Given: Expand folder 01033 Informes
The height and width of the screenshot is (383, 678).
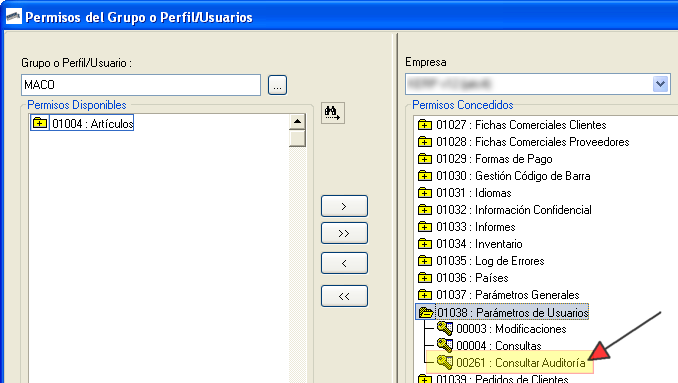Looking at the screenshot, I should pyautogui.click(x=425, y=227).
